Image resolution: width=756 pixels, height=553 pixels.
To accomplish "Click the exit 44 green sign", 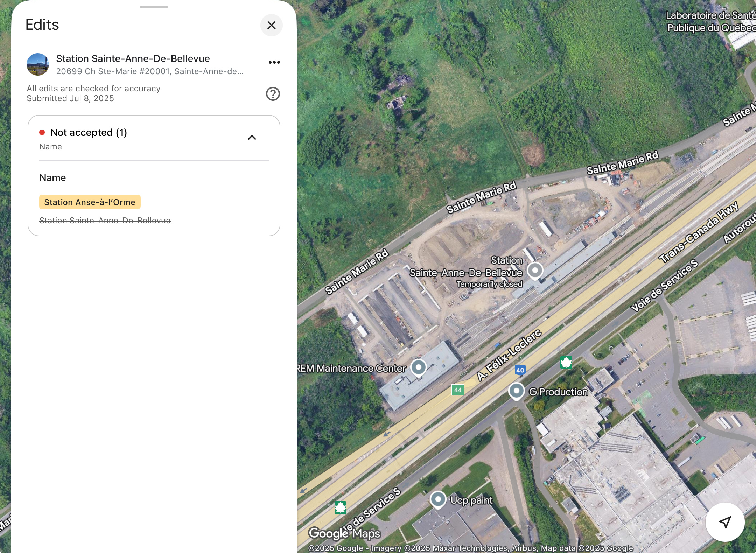I will click(x=458, y=390).
